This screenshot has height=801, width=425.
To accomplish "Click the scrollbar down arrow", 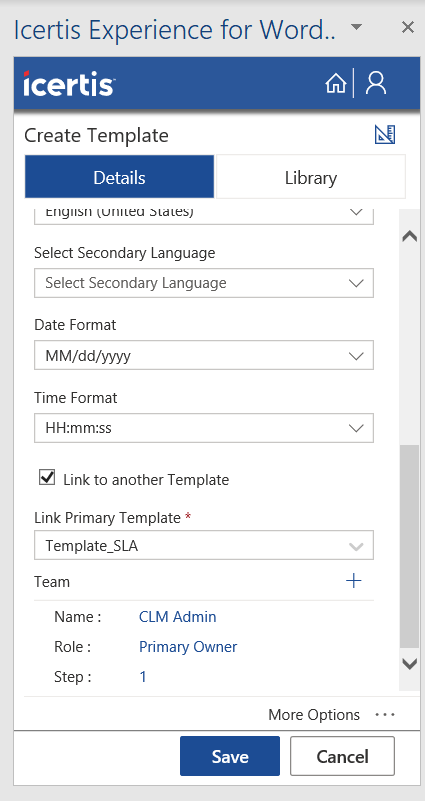I will pos(410,664).
